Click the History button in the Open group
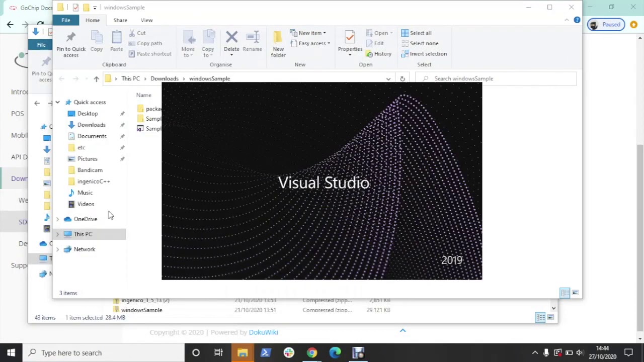The image size is (644, 362). pyautogui.click(x=378, y=54)
